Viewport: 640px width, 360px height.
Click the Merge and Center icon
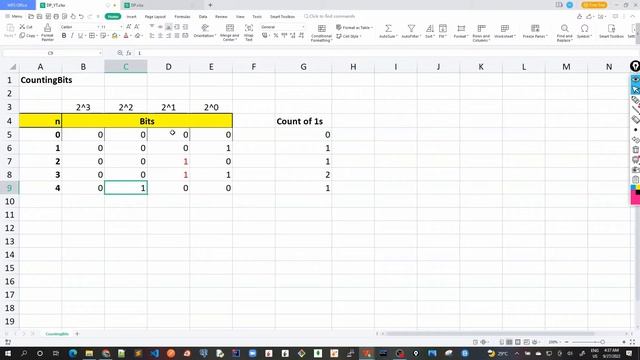click(230, 28)
